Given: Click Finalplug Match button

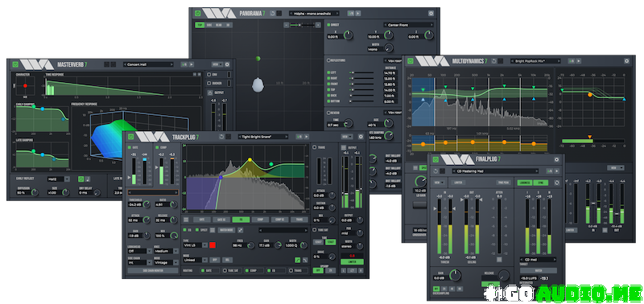Looking at the screenshot, I should [x=538, y=271].
